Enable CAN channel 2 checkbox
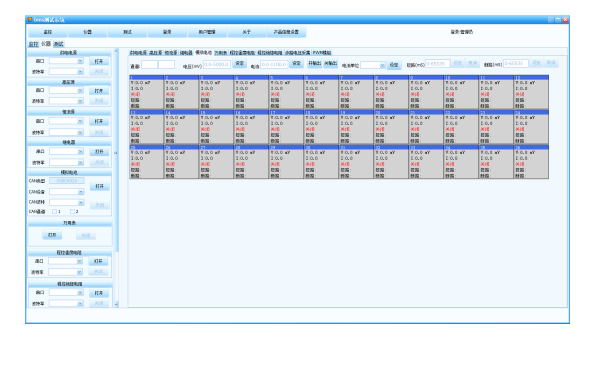The height and width of the screenshot is (384, 589). 72,212
